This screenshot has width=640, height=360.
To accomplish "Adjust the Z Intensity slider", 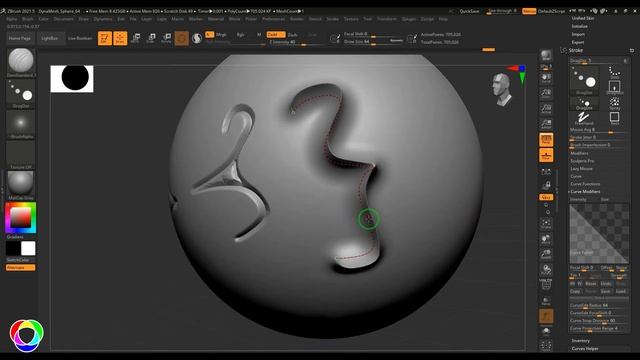I will tap(295, 42).
